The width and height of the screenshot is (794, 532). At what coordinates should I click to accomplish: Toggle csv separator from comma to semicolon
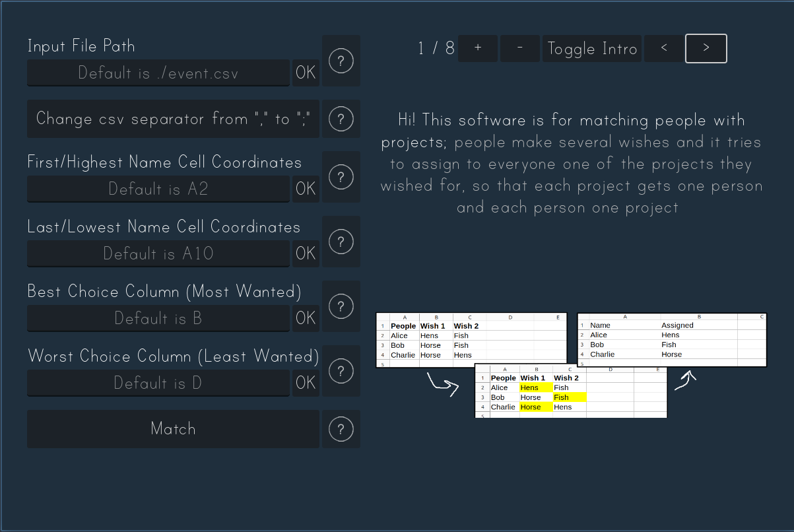pyautogui.click(x=173, y=119)
